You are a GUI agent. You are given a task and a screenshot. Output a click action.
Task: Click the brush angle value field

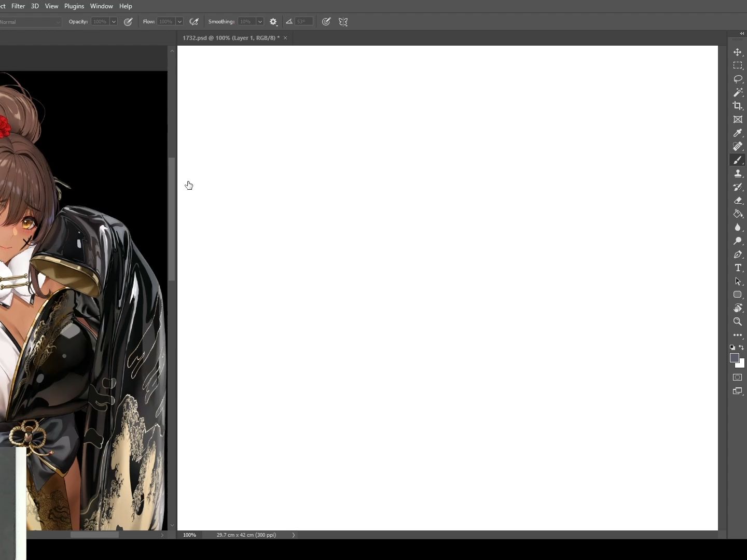(x=304, y=22)
